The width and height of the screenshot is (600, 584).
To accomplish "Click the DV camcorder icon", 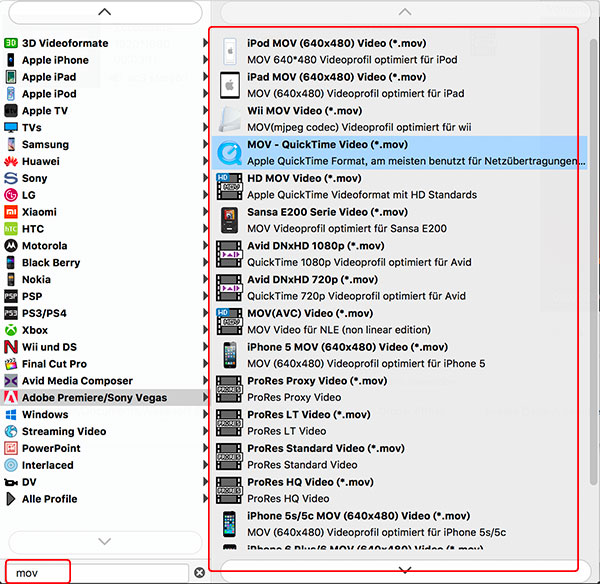I will pyautogui.click(x=11, y=482).
